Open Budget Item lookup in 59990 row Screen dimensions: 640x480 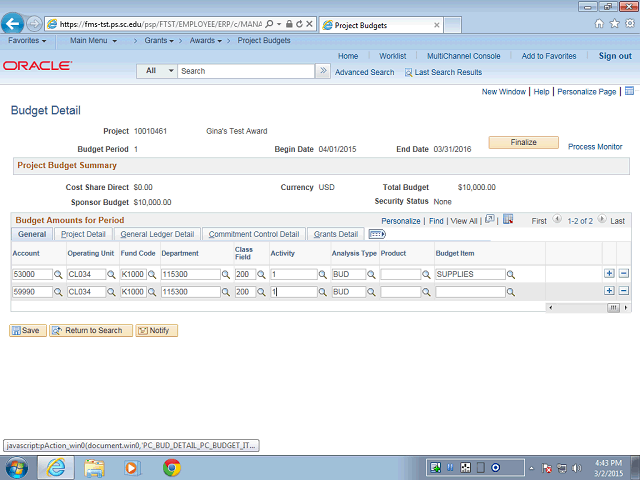pyautogui.click(x=511, y=292)
